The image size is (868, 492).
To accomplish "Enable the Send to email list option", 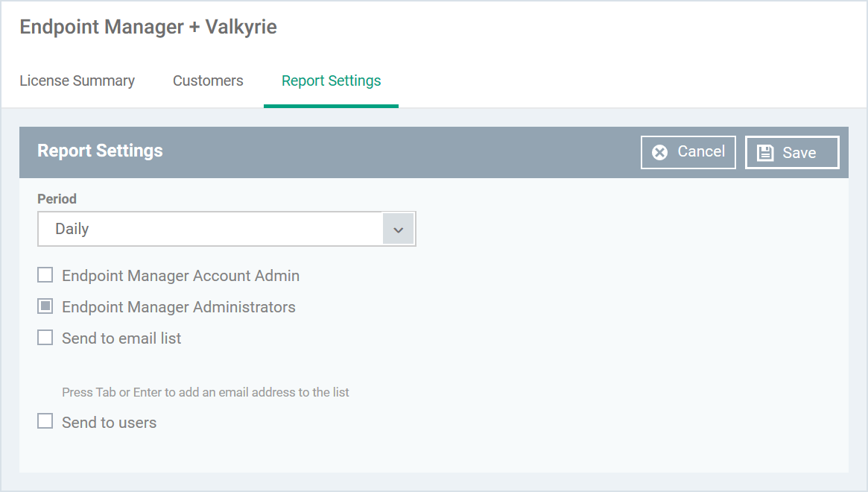I will [45, 337].
